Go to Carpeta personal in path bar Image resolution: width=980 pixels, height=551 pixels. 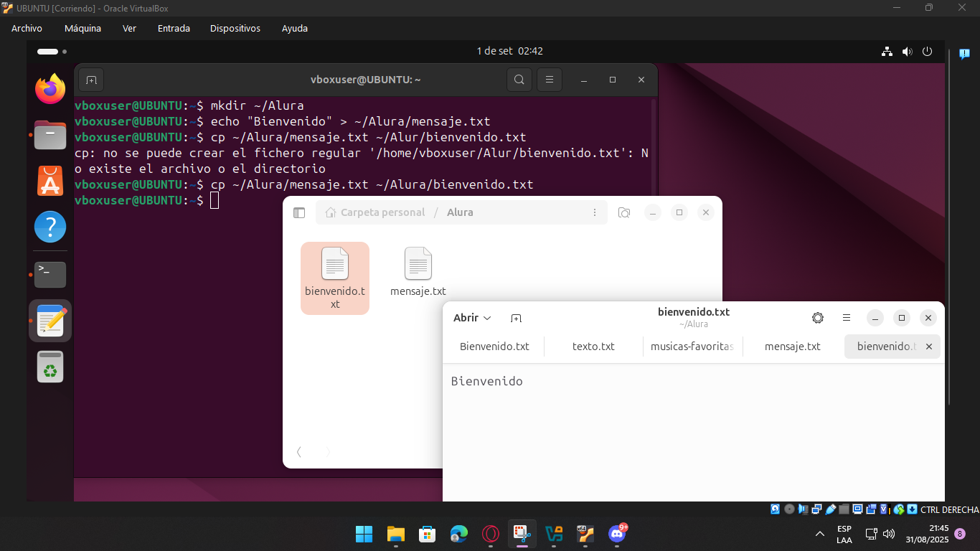[x=374, y=212]
